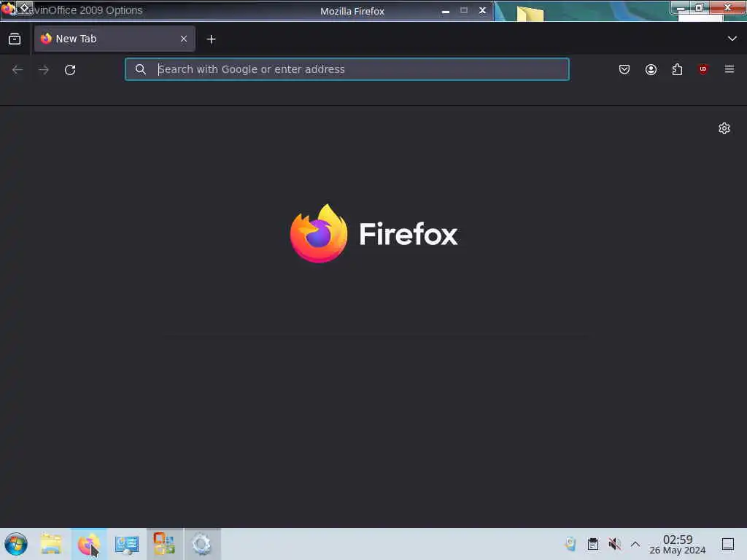The width and height of the screenshot is (747, 560).
Task: Click the show desktop button
Action: click(x=728, y=544)
